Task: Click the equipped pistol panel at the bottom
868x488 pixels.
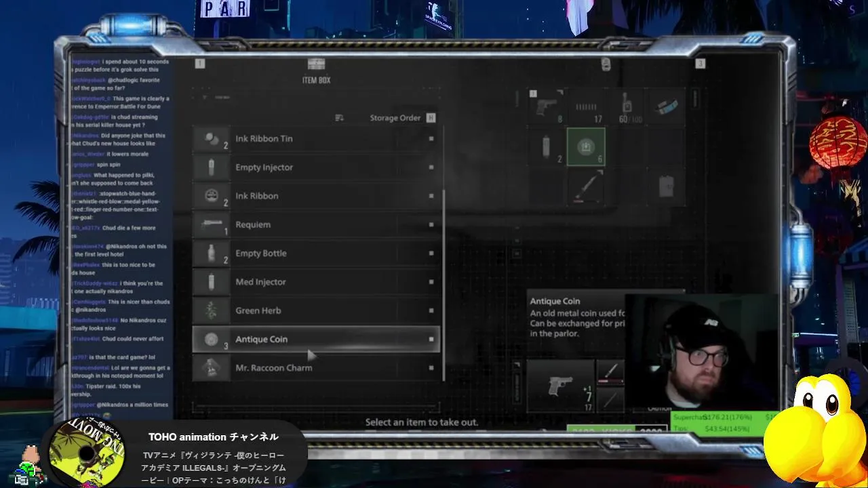Action: coord(560,386)
